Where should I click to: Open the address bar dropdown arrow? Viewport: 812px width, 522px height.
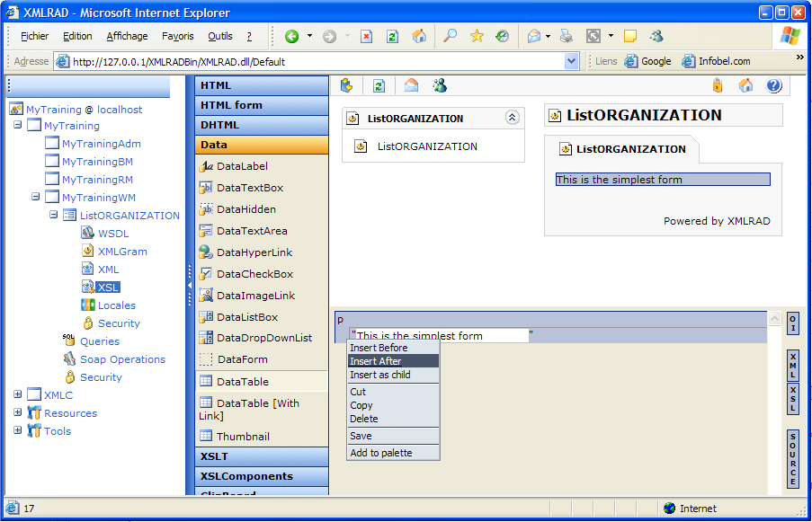572,62
